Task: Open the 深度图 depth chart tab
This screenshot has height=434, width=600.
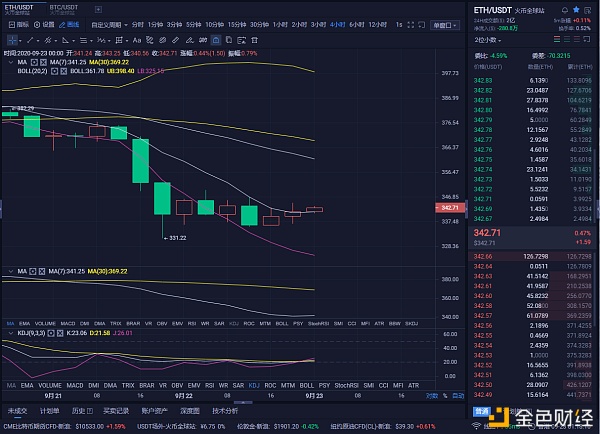Action: 190,411
